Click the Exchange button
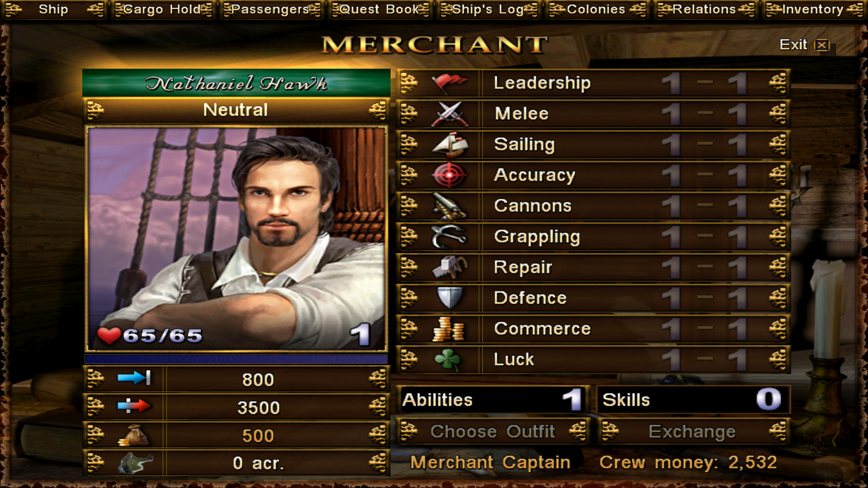 coord(693,432)
